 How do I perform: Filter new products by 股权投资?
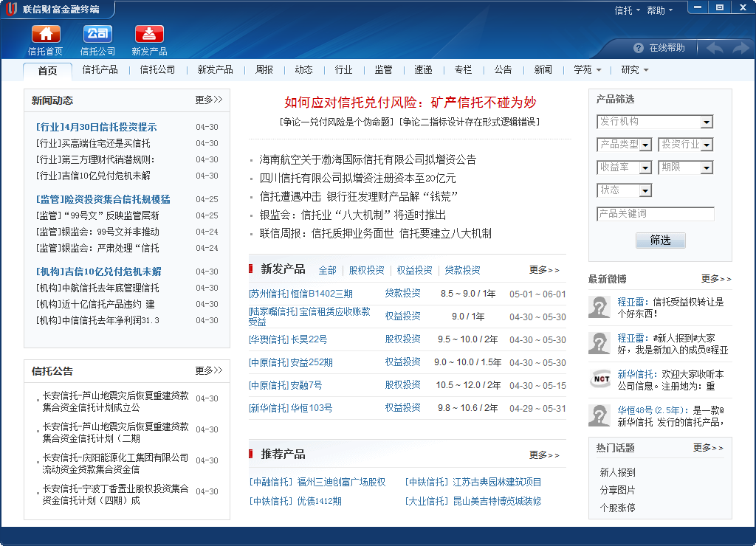(x=366, y=270)
